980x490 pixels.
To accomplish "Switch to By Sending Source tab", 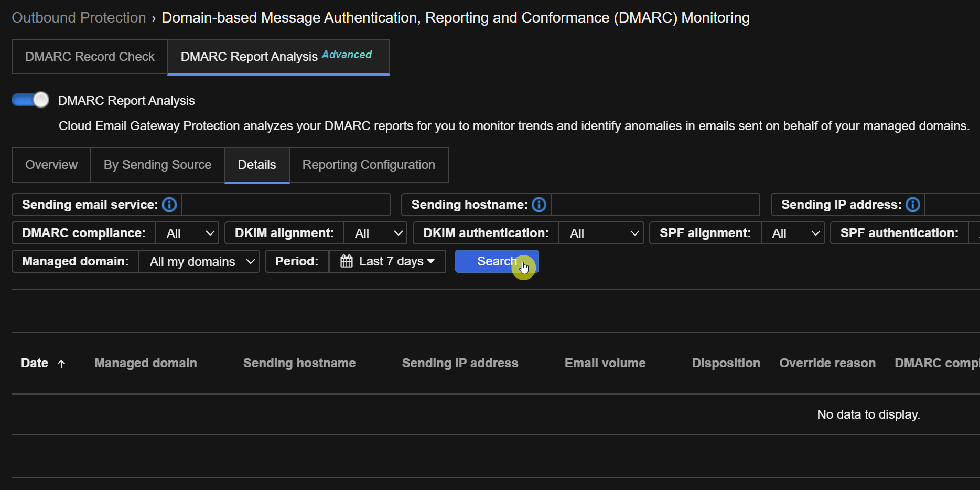I will point(157,165).
